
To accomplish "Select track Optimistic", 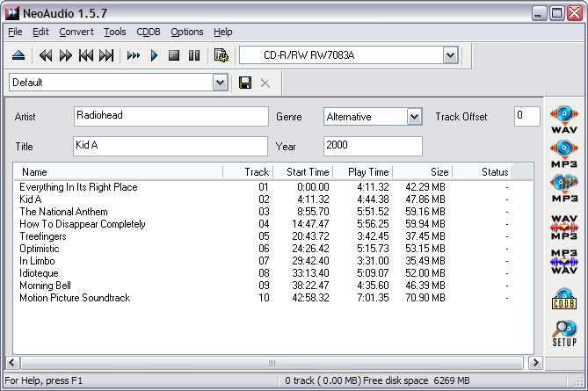I will (40, 249).
